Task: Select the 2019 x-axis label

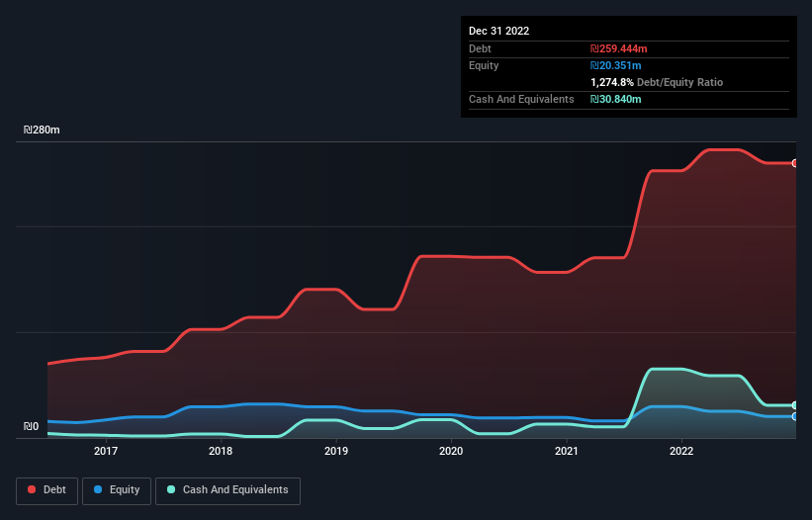Action: 336,451
